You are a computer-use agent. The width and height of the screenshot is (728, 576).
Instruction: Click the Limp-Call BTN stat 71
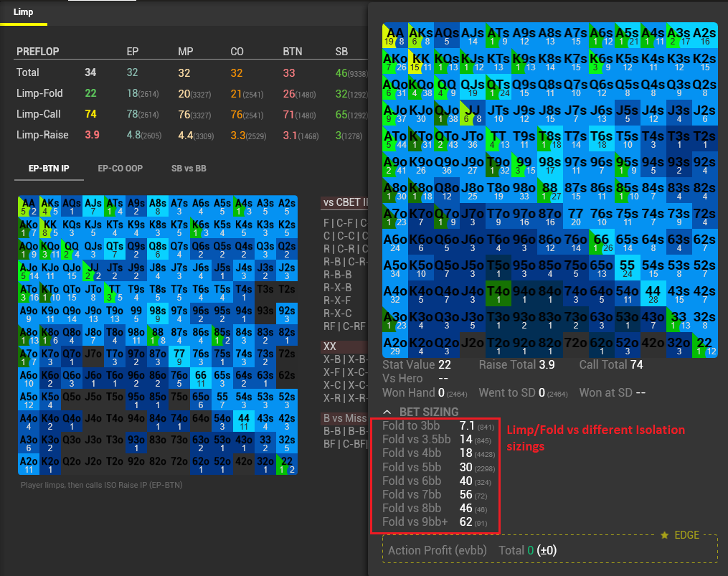click(289, 114)
